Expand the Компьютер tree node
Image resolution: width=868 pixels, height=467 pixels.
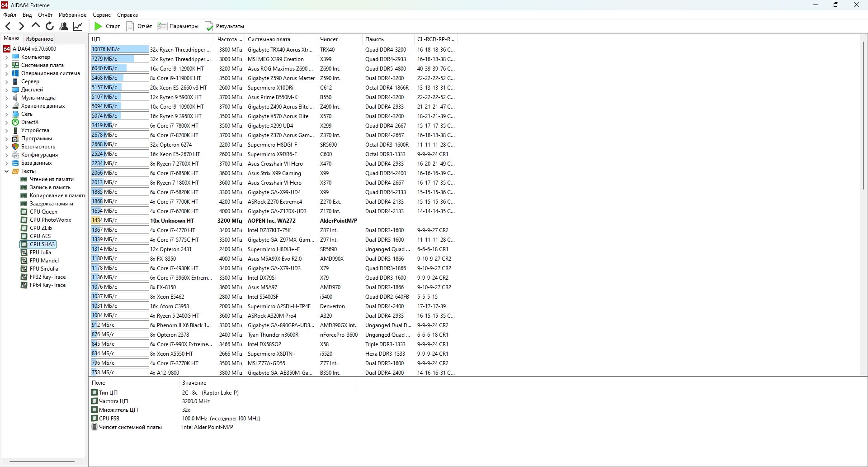(6, 57)
